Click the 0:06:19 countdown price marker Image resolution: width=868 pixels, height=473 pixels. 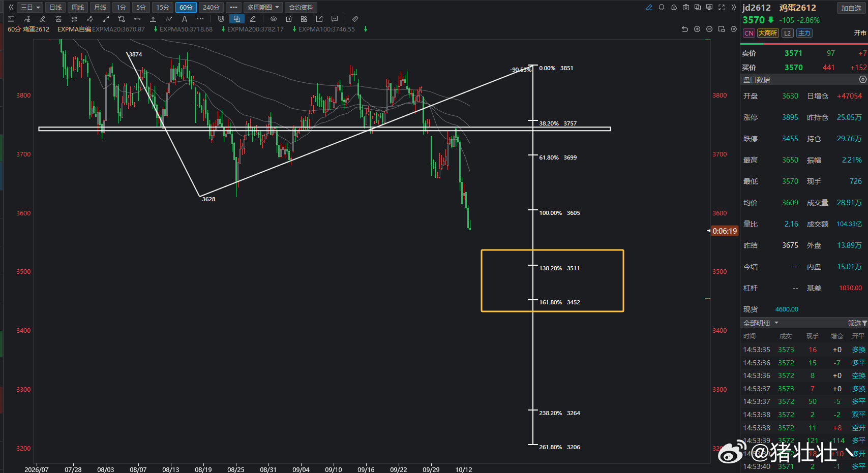click(724, 231)
